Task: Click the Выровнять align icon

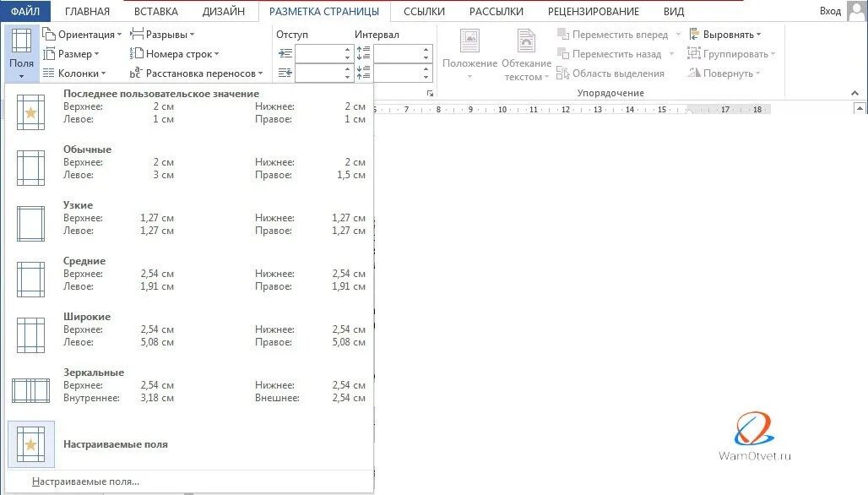Action: [694, 35]
